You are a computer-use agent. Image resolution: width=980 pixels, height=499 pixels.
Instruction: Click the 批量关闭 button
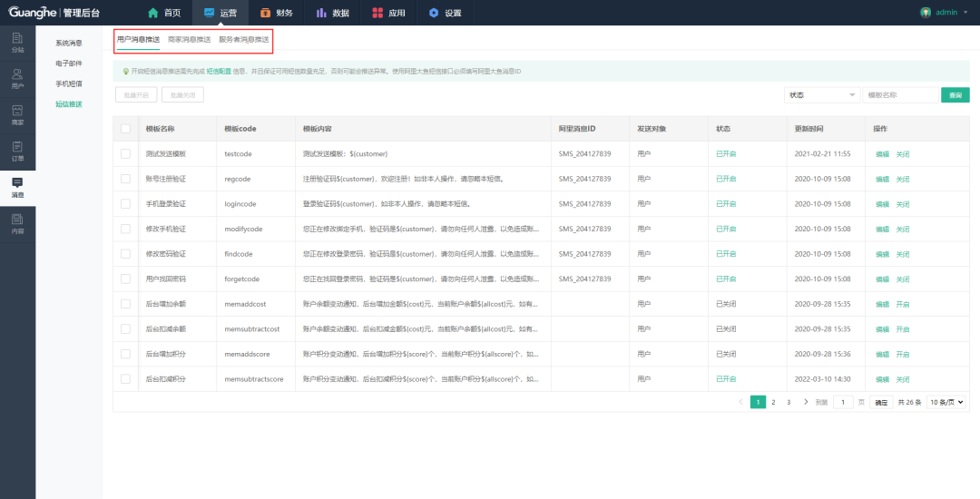click(x=182, y=95)
